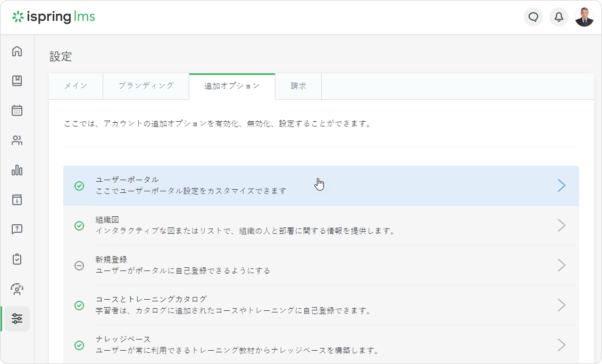Viewport: 602px width, 364px height.
Task: Open the calendar icon in sidebar
Action: [17, 111]
